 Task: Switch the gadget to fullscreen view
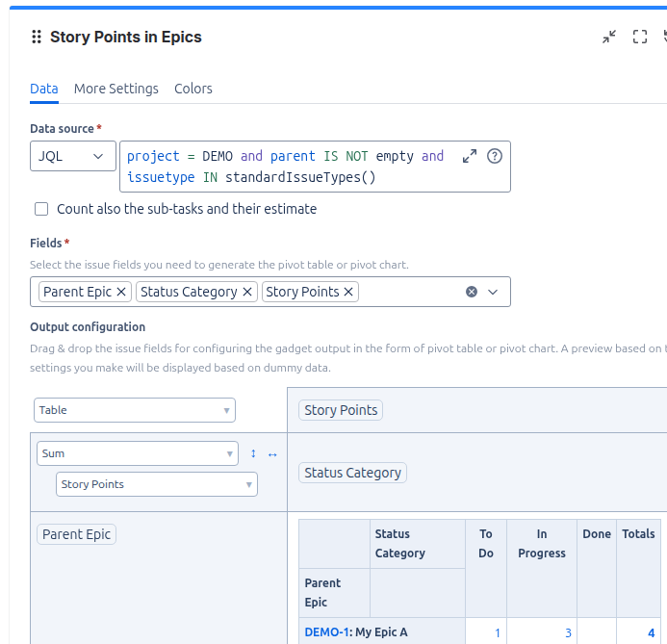point(640,37)
